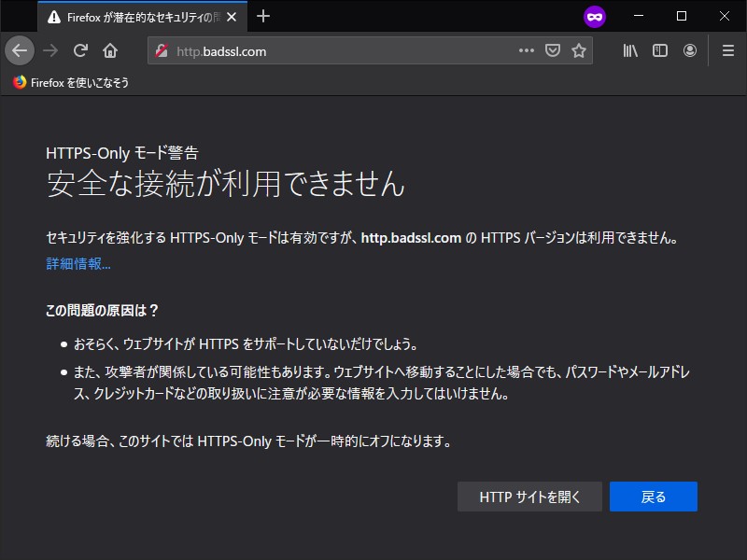The width and height of the screenshot is (747, 560).
Task: Open the Library menu
Action: tap(630, 50)
